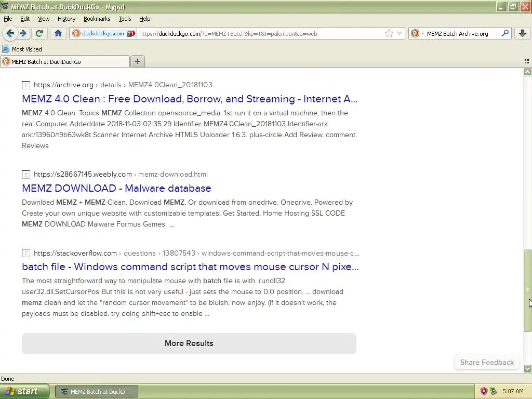Open MEMZ 4.0 Clean archive result
The image size is (532, 399).
(190, 99)
